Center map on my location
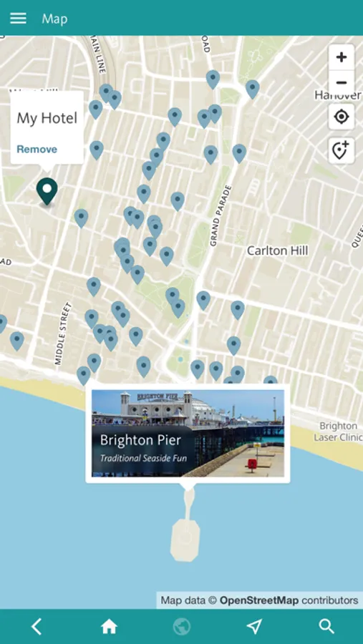The width and height of the screenshot is (363, 644). click(x=342, y=117)
